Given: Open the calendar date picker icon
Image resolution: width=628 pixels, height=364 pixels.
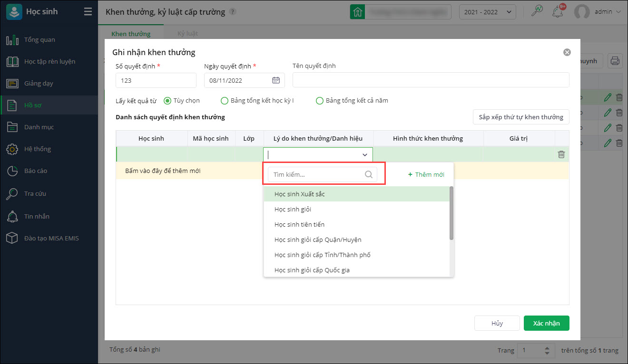Looking at the screenshot, I should pos(276,80).
